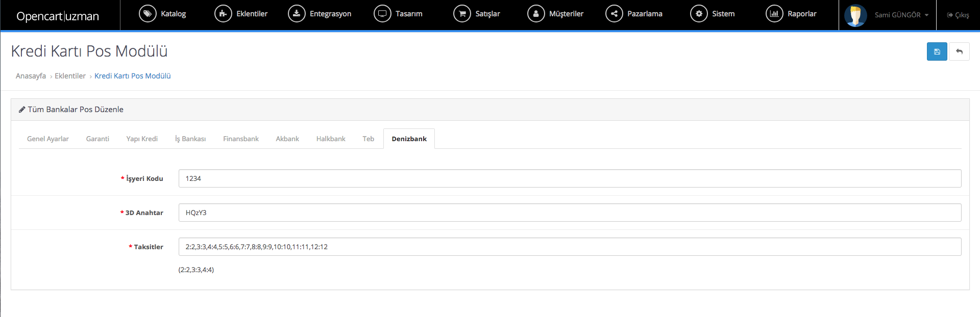
Task: Open the Genel Ayarlar tab
Action: (x=48, y=139)
